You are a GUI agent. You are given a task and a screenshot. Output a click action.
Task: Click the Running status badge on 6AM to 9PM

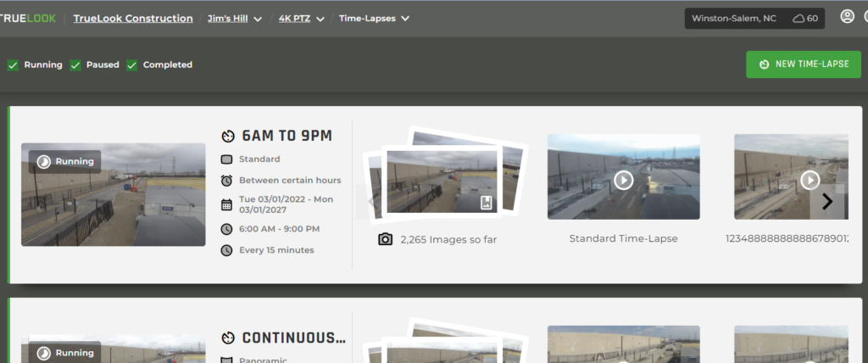[x=64, y=162]
